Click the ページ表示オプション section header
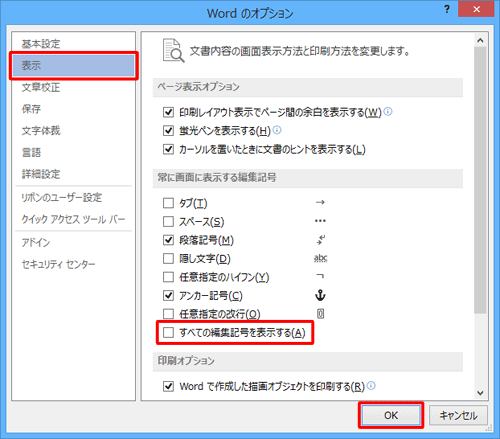 tap(308, 87)
